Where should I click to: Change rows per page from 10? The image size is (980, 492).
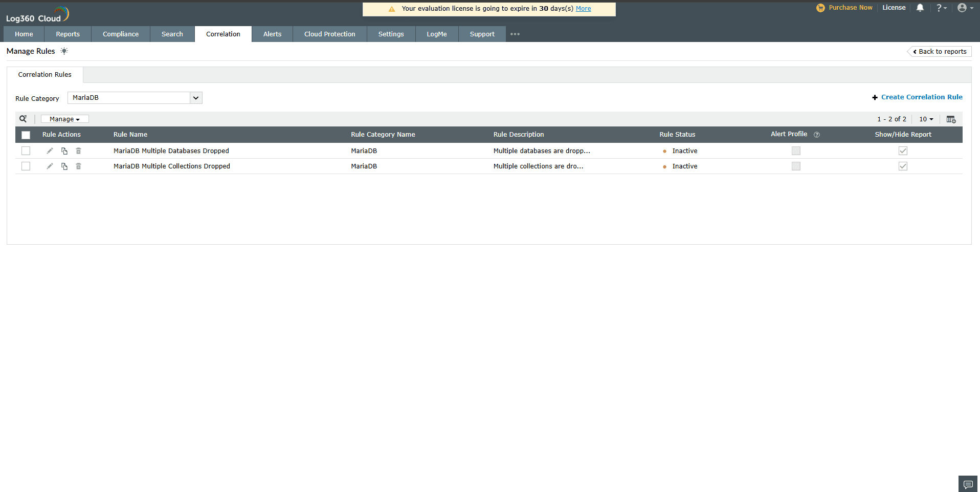click(926, 119)
